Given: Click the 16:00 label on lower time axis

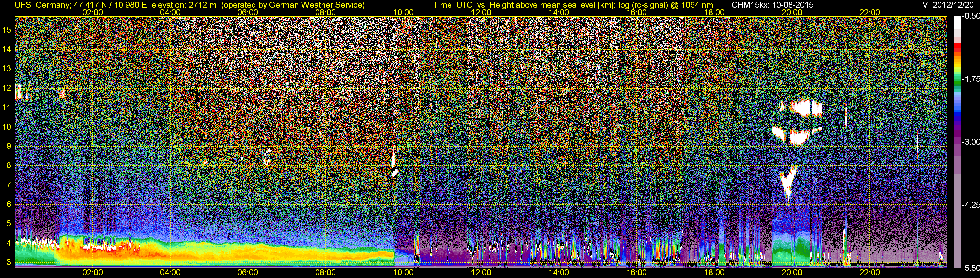Looking at the screenshot, I should pos(636,273).
